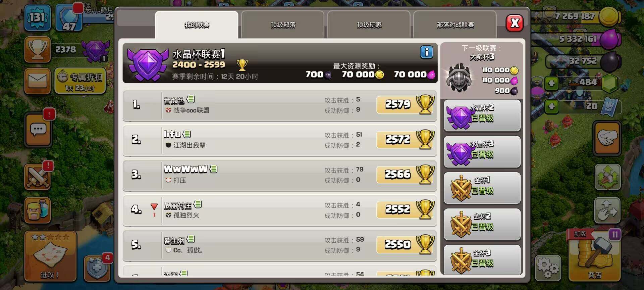Switch to the 顶级玩家 tab
Viewport: 644px width, 290px height.
[x=369, y=25]
